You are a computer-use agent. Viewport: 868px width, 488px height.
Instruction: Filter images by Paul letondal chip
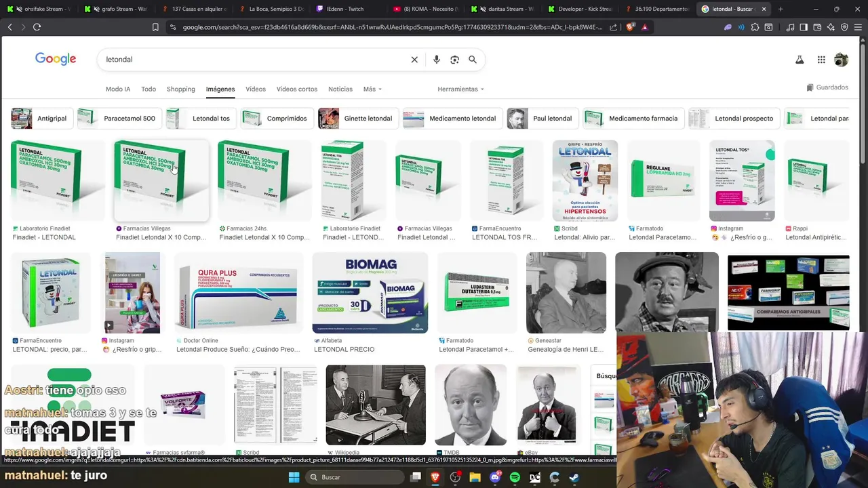coord(542,118)
